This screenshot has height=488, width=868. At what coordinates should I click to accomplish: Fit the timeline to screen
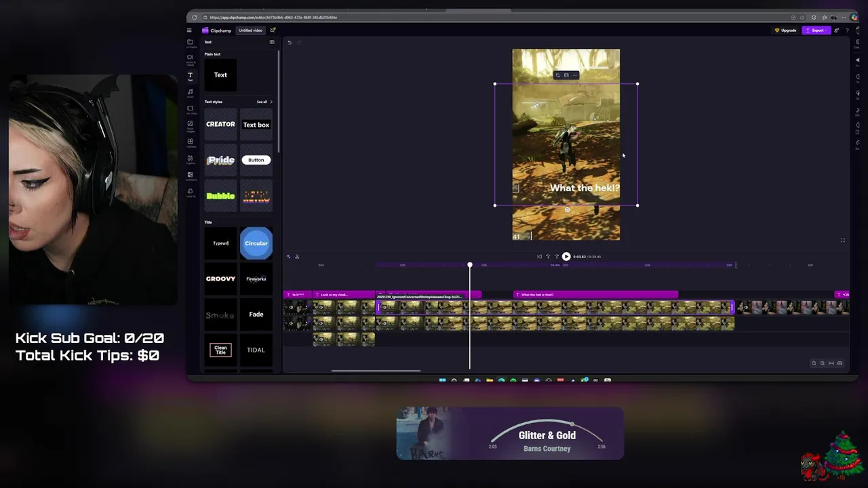[831, 363]
